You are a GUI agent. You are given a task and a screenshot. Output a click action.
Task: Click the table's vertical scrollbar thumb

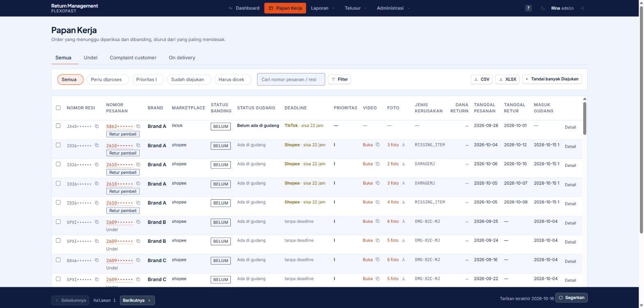(585, 118)
